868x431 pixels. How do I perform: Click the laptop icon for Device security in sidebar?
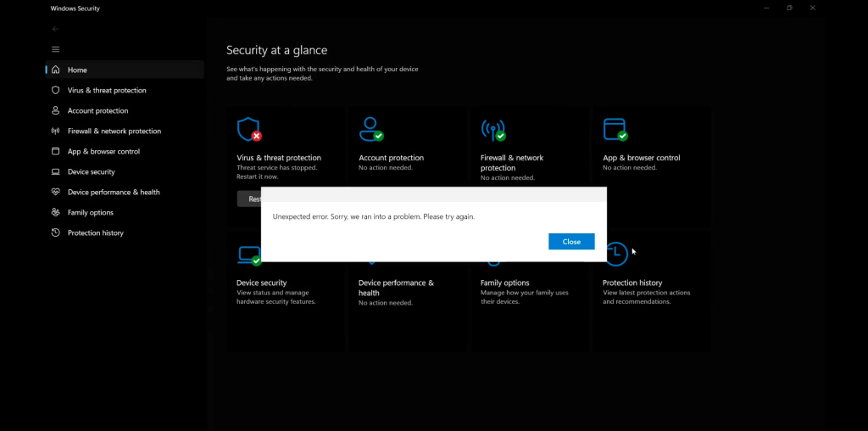tap(55, 171)
